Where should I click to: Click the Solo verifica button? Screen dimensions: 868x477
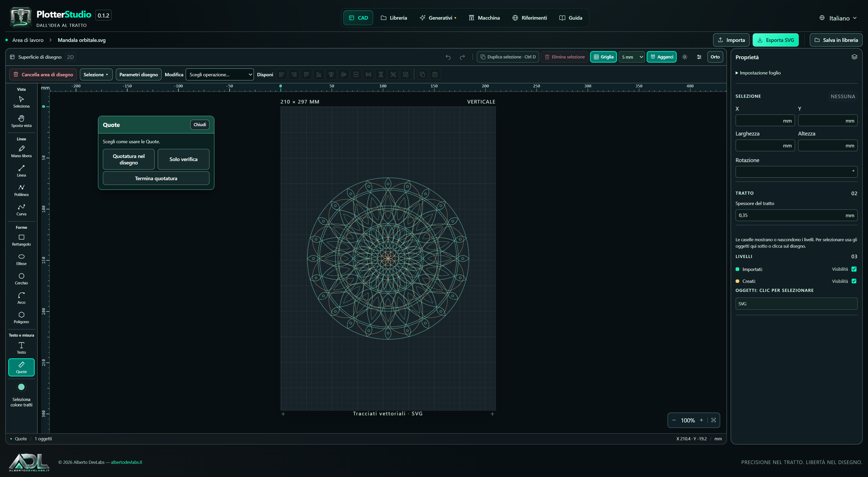click(183, 159)
